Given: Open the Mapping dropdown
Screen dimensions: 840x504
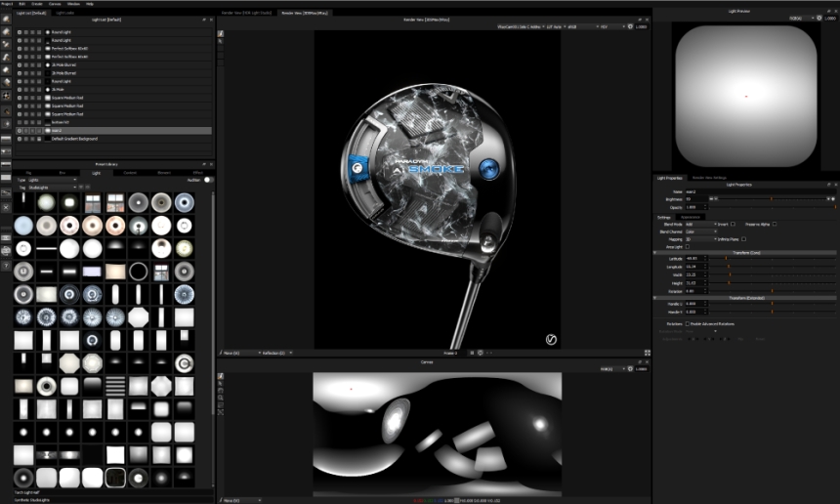Looking at the screenshot, I should (700, 238).
